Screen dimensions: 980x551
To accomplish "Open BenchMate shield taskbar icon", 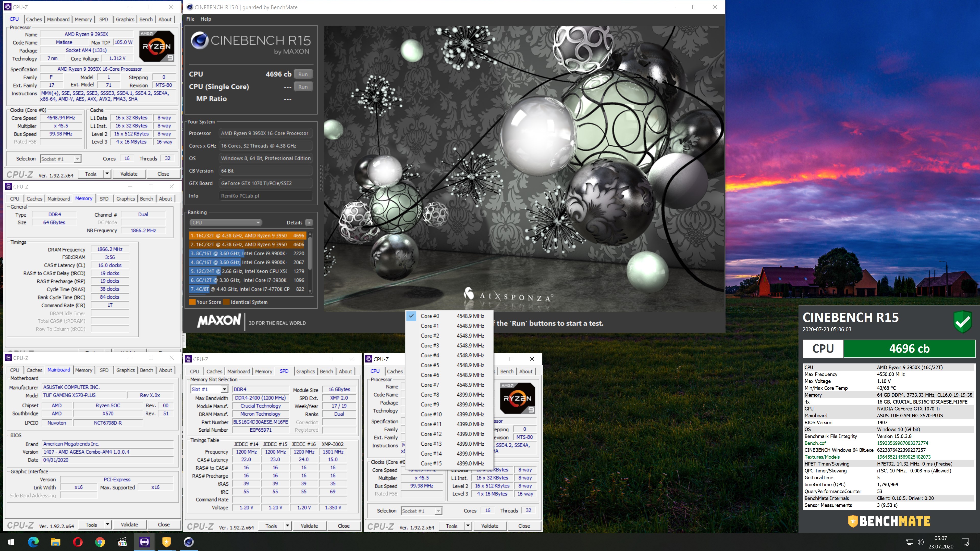I will (166, 542).
